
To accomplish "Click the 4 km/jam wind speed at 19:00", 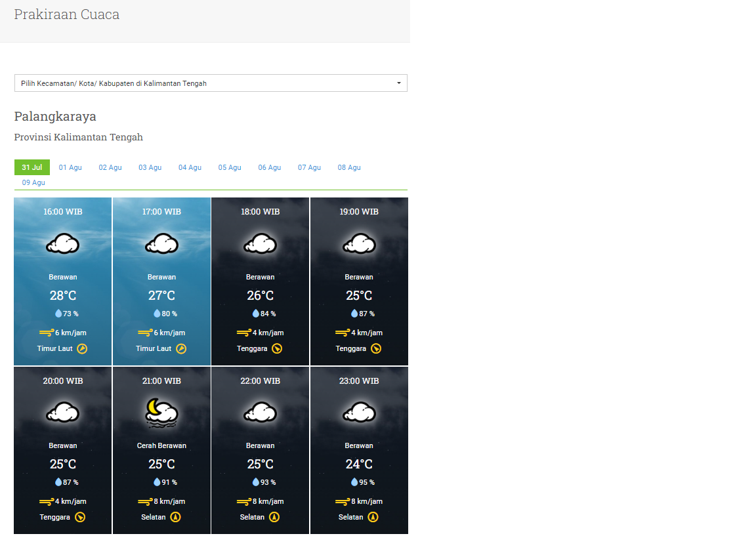I will click(367, 333).
